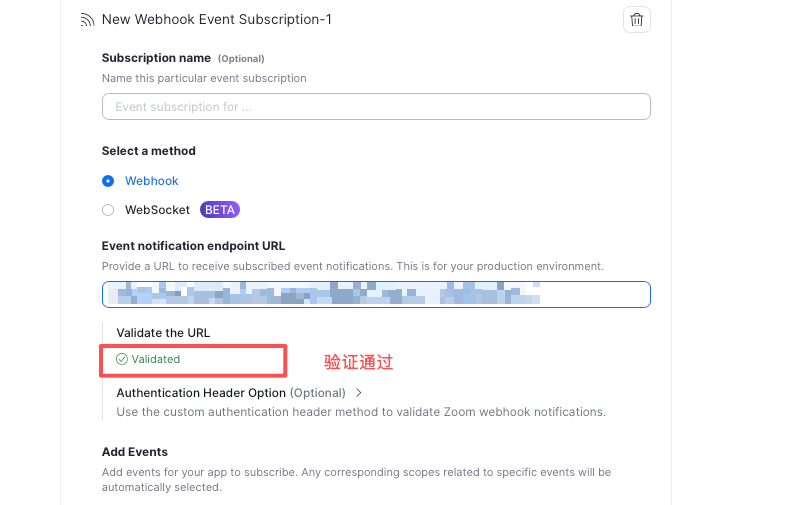Click the purple BETA badge
Image resolution: width=794 pixels, height=505 pixels.
click(220, 210)
